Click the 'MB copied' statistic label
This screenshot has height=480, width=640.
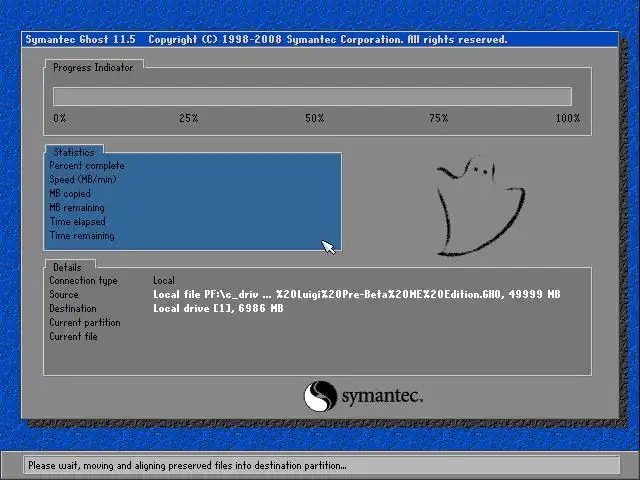[x=70, y=193]
